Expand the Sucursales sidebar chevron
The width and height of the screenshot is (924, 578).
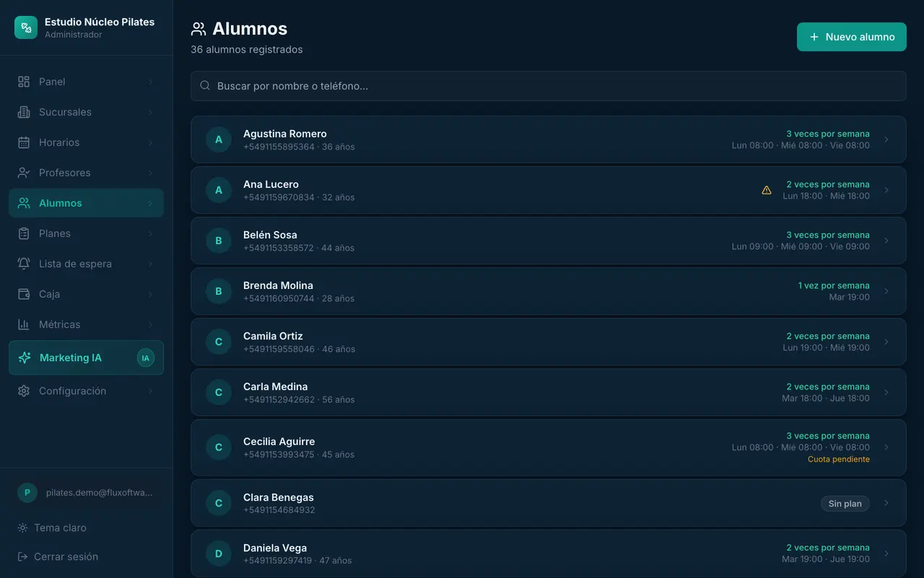pos(150,112)
